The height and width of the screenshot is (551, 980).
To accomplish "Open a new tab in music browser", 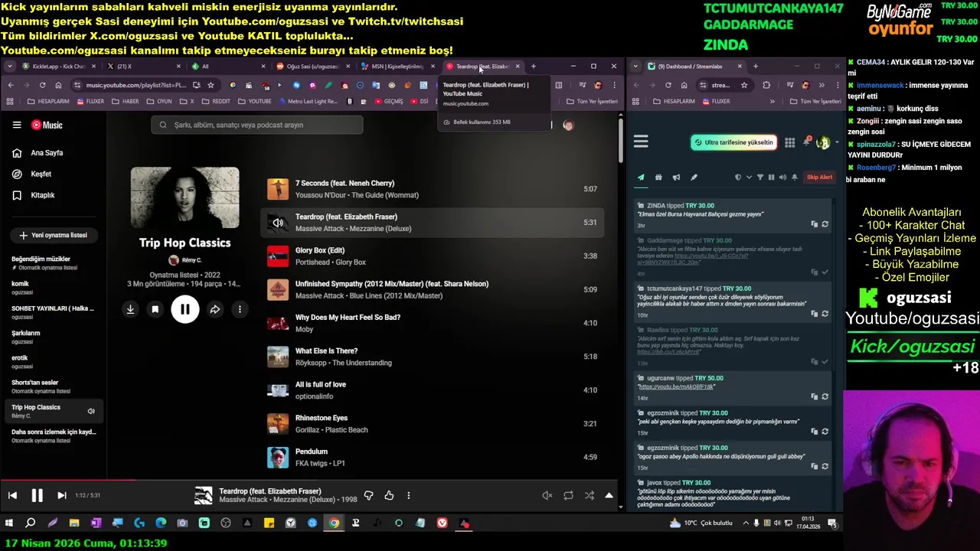I will click(x=534, y=67).
